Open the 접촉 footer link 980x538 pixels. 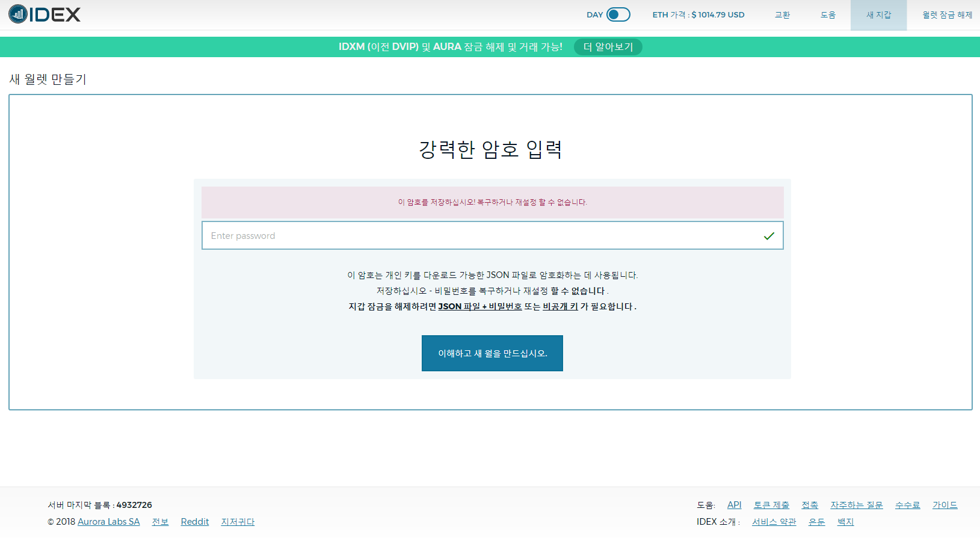pos(810,505)
